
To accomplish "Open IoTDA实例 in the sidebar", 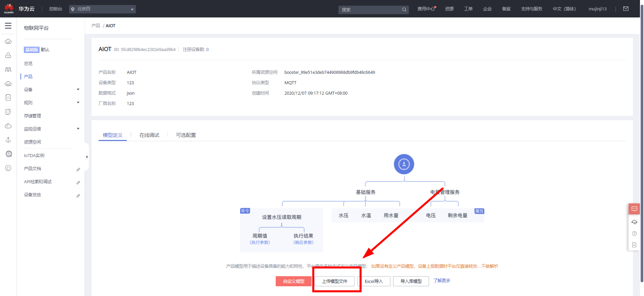I will point(34,155).
